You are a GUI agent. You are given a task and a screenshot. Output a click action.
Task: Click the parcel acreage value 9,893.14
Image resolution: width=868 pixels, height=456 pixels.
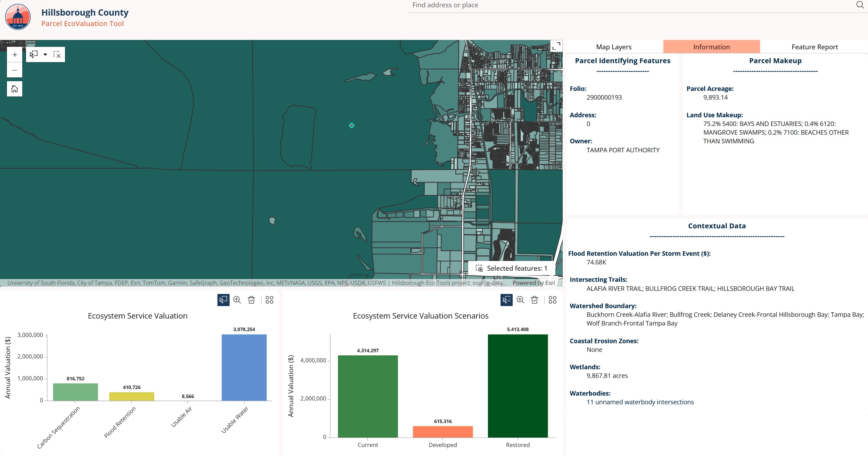pos(715,98)
